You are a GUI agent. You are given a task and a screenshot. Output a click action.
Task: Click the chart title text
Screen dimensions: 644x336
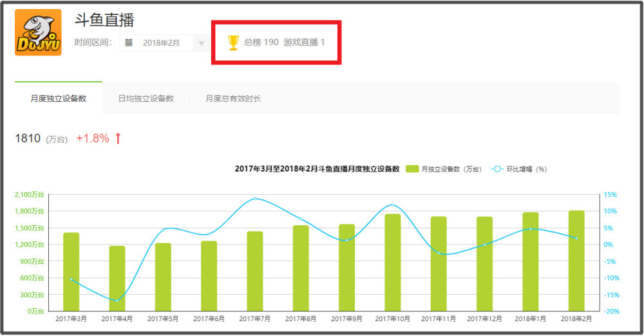(317, 169)
